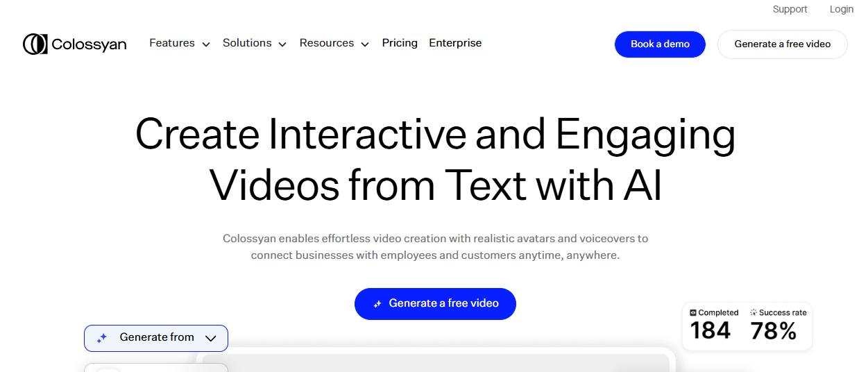Click the 78% success rate value

pos(774,331)
